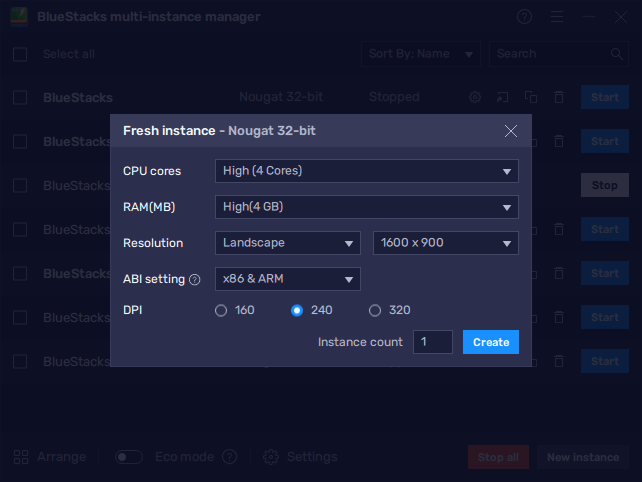Click the Instance count input field

pyautogui.click(x=433, y=342)
